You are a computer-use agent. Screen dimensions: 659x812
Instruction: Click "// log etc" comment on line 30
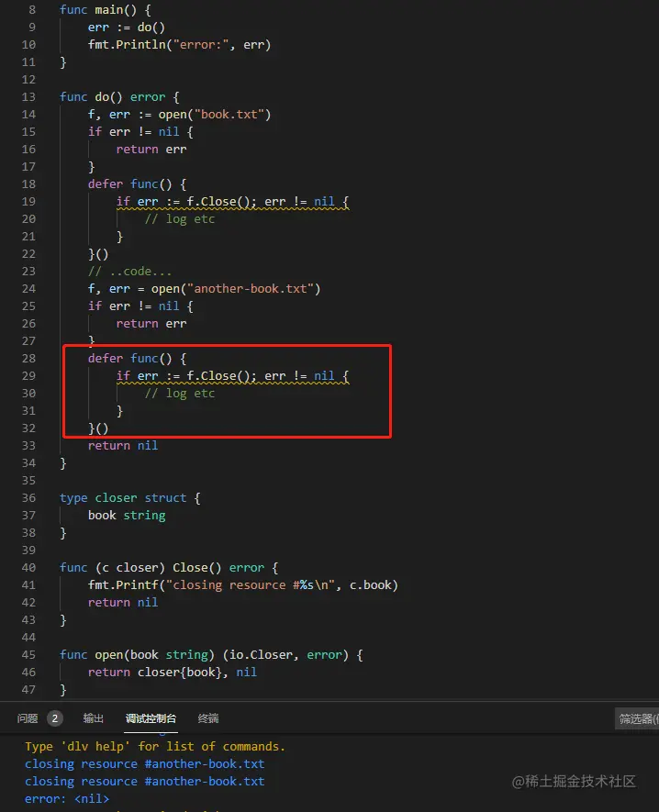click(x=179, y=394)
